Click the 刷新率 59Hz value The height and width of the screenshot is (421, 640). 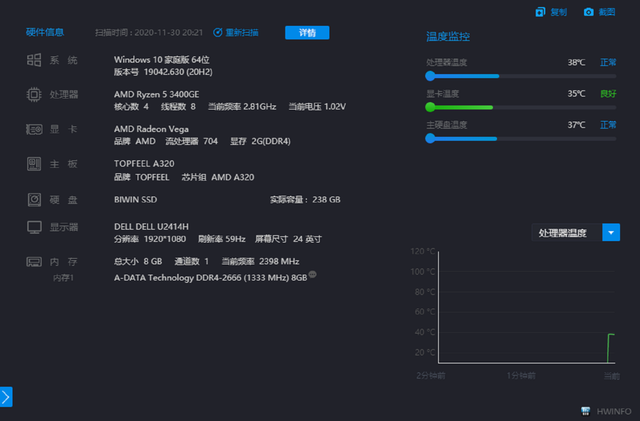pos(222,239)
